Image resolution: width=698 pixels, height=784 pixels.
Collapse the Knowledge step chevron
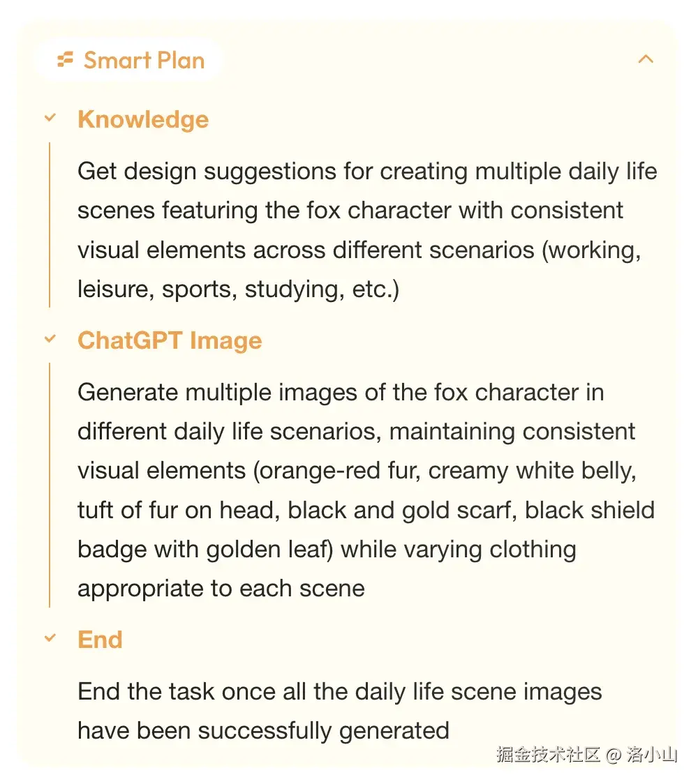[x=50, y=119]
